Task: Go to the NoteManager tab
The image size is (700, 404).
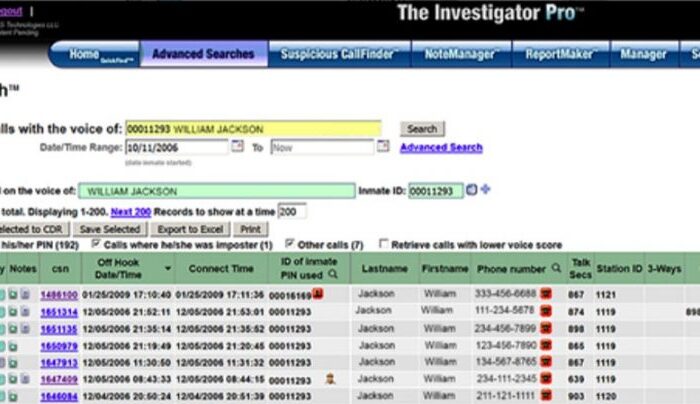Action: click(462, 54)
